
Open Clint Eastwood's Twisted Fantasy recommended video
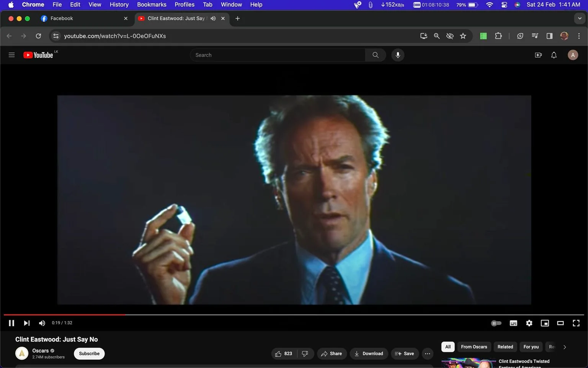pyautogui.click(x=524, y=364)
